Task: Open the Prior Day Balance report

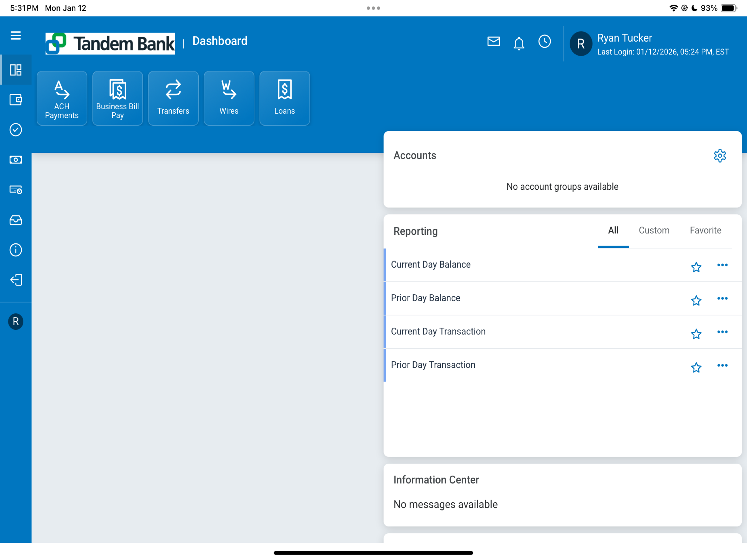Action: tap(426, 298)
